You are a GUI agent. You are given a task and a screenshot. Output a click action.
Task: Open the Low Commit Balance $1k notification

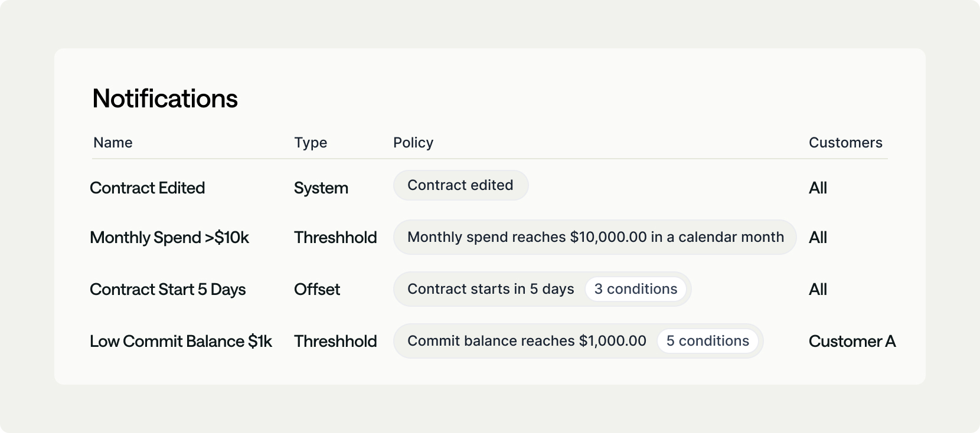click(181, 342)
